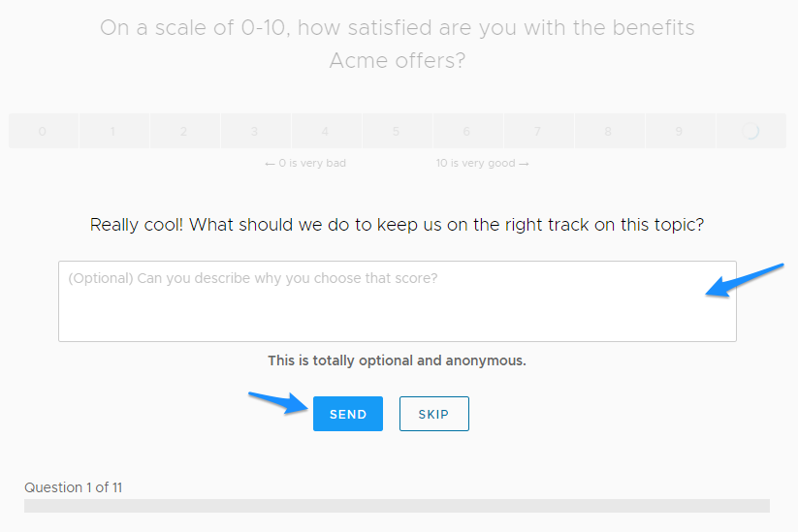The height and width of the screenshot is (532, 798).
Task: Focus the optional score description text box
Action: click(397, 301)
